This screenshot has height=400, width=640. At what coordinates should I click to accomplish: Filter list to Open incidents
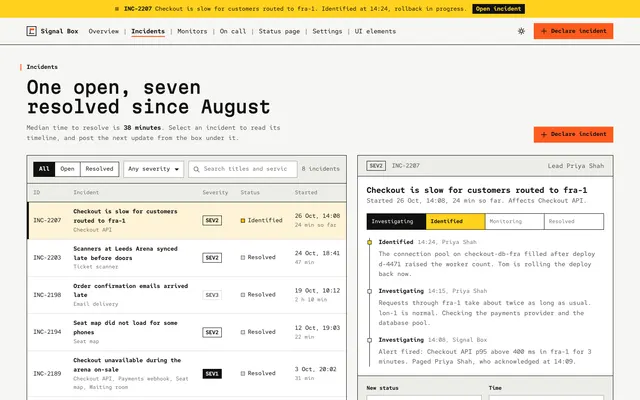(67, 169)
